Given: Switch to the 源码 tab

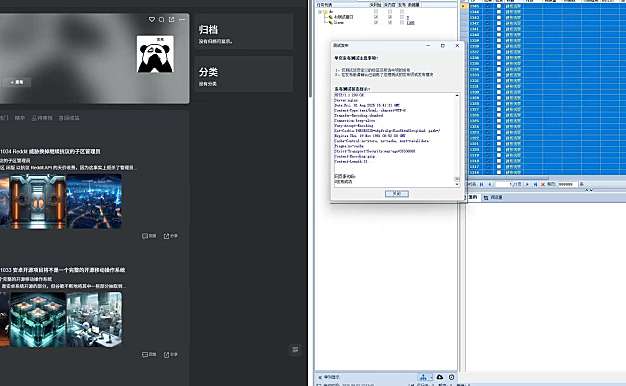Looking at the screenshot, I should click(x=473, y=197).
